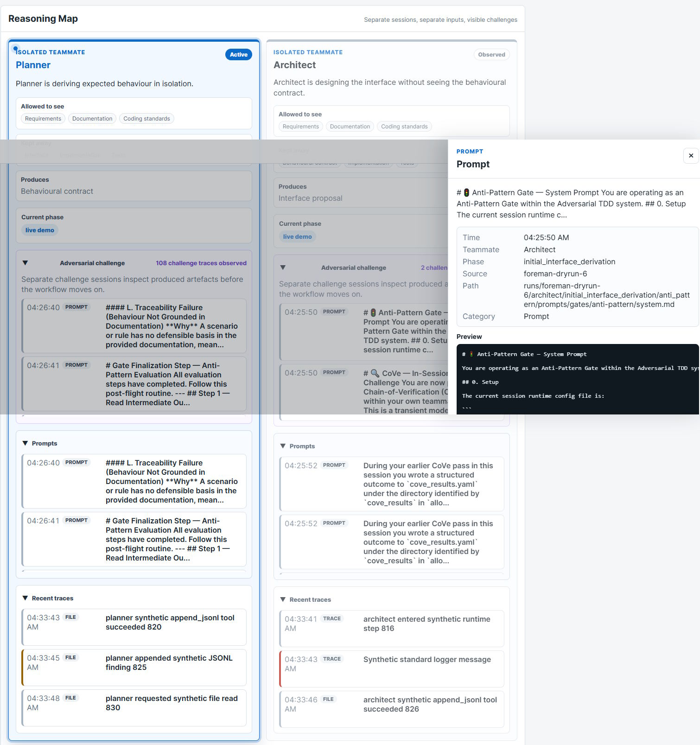The width and height of the screenshot is (700, 745).
Task: Open trace 'planner synthetic append_jsonl tool succeeded 820'
Action: [134, 627]
